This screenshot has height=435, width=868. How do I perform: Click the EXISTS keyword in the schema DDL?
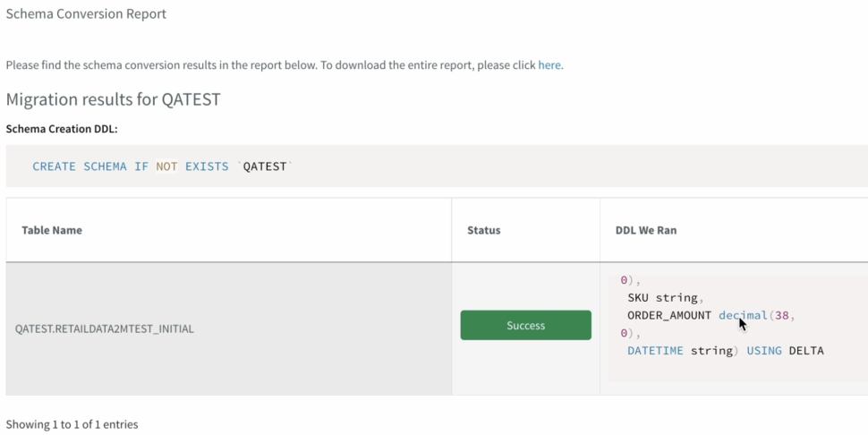207,166
